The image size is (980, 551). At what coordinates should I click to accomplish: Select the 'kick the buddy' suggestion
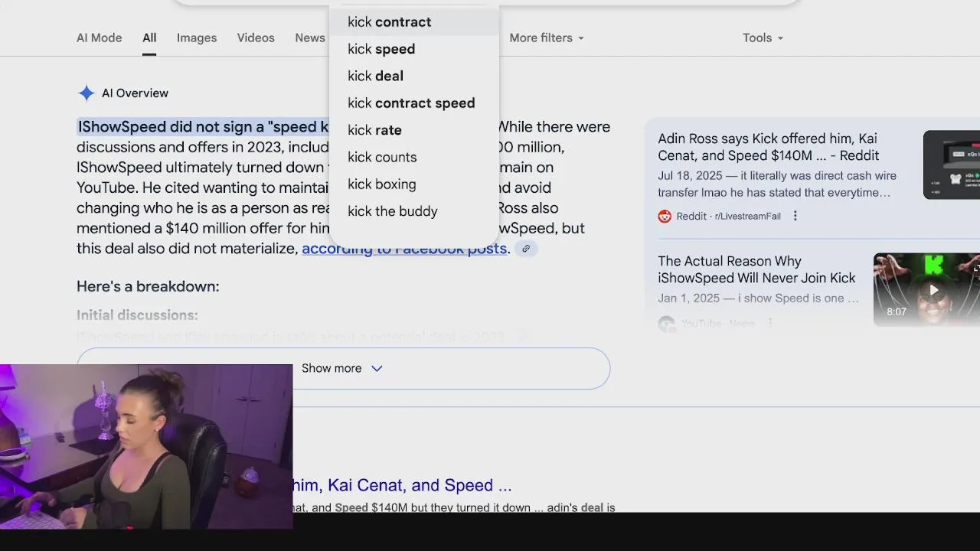(414, 211)
